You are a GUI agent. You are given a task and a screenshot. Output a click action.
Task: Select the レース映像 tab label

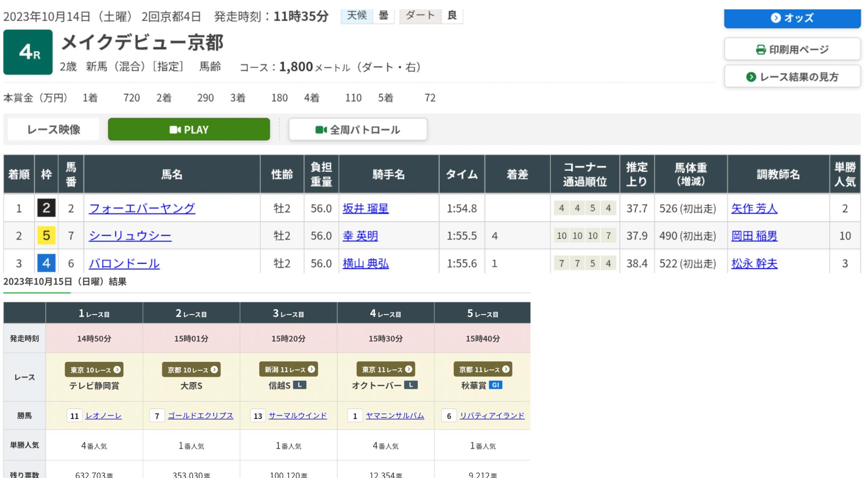coord(53,129)
